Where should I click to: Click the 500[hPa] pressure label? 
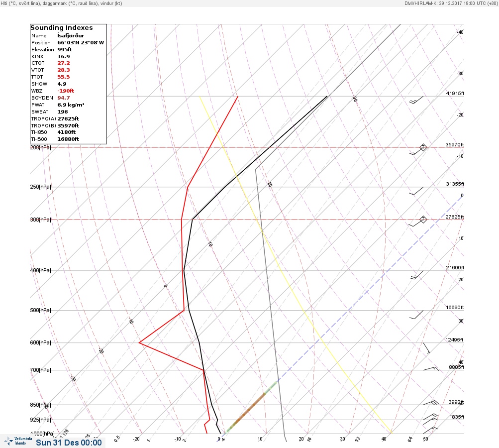point(40,310)
